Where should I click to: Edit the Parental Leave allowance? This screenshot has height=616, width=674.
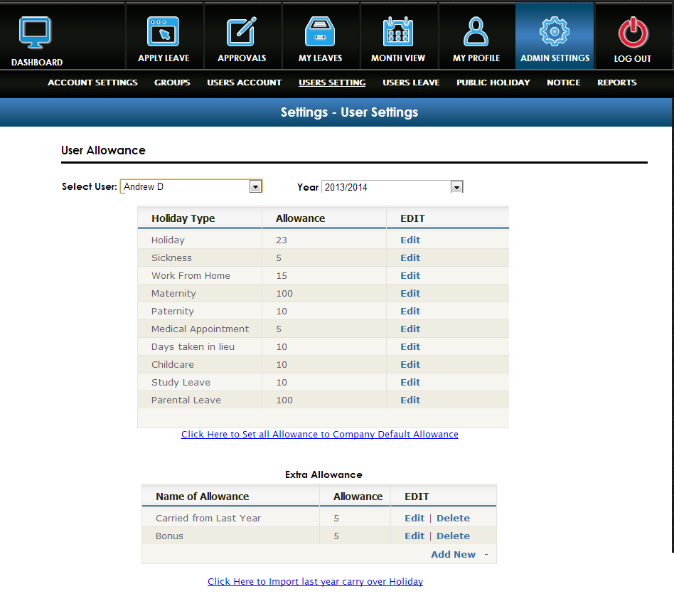[x=410, y=400]
